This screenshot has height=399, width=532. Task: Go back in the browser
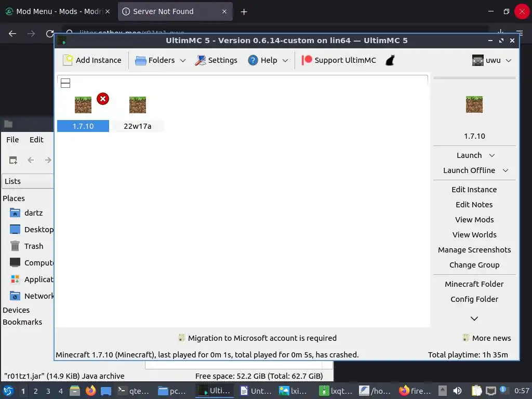[x=12, y=34]
